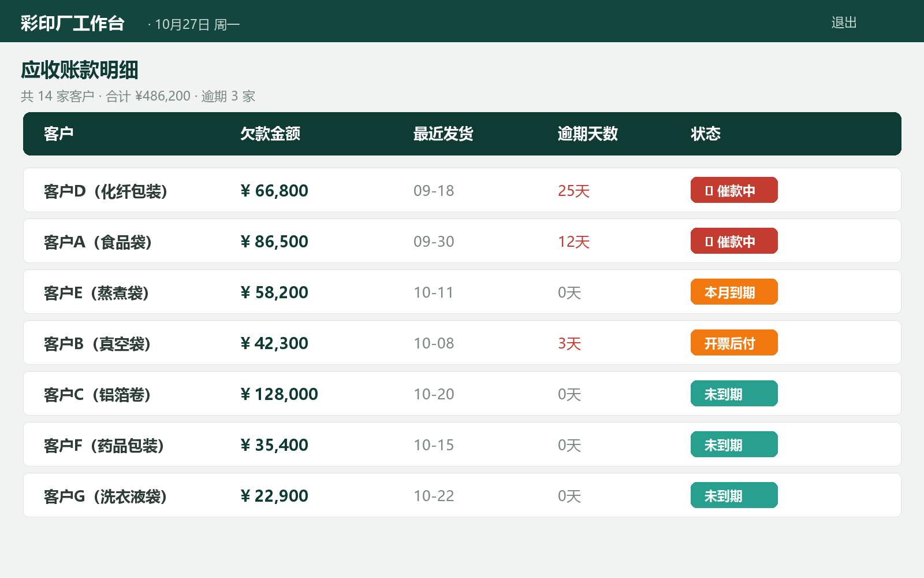
Task: Click shipment date 10-22
Action: point(434,496)
